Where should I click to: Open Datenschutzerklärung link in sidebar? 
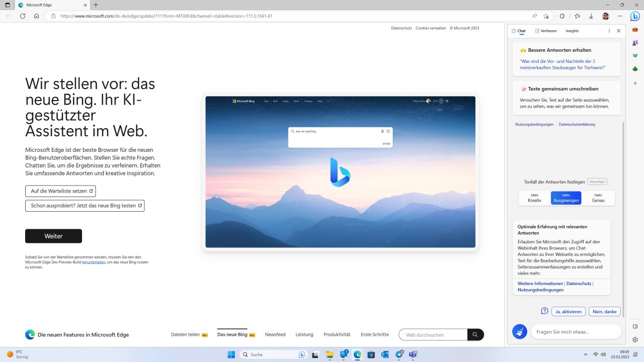click(x=577, y=124)
